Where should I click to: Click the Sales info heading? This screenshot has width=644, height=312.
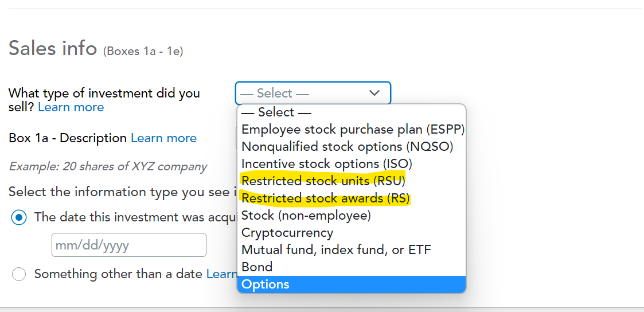click(53, 48)
